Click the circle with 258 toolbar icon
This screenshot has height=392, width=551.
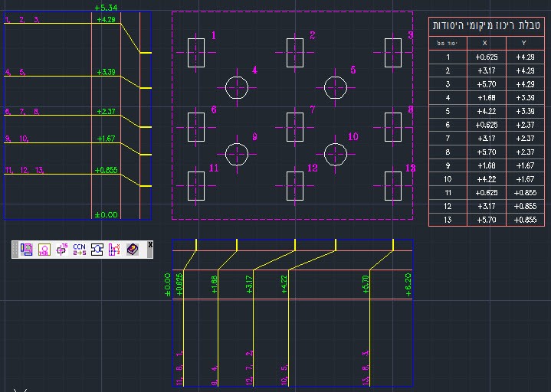point(44,250)
